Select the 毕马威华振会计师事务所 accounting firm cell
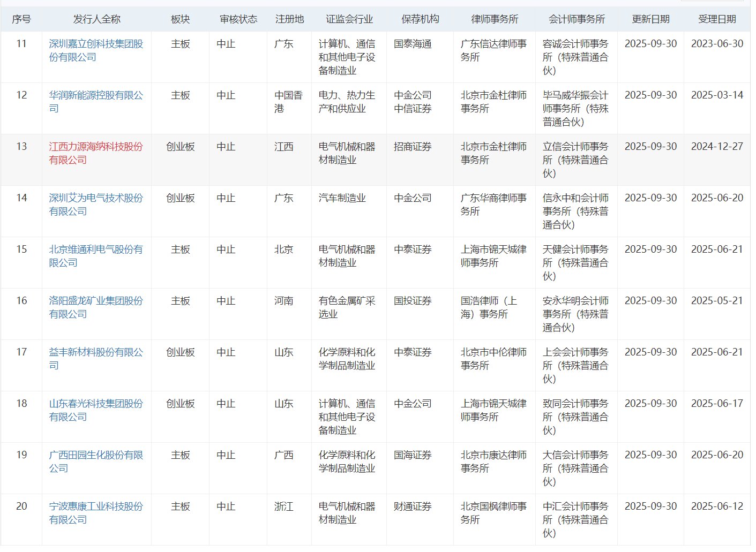756x552 pixels. coord(576,109)
